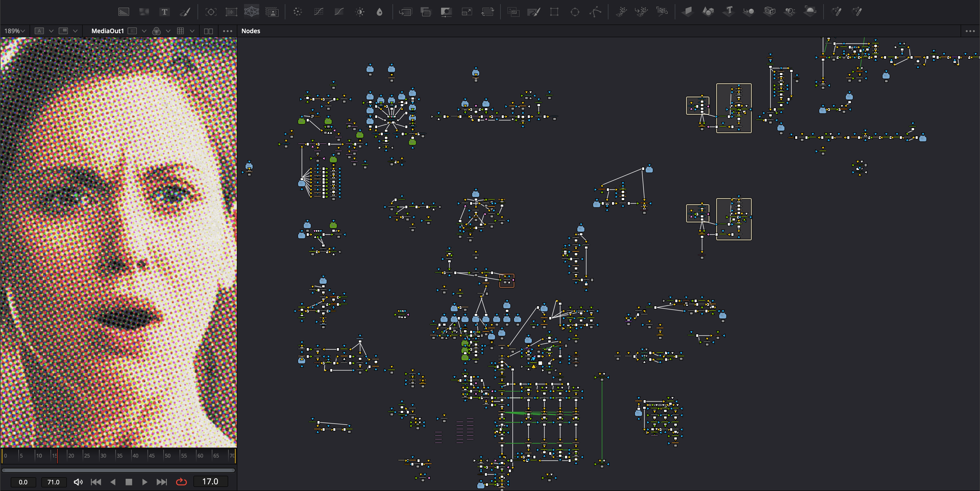980x491 pixels.
Task: Add the Mask Paint node
Action: coord(534,12)
